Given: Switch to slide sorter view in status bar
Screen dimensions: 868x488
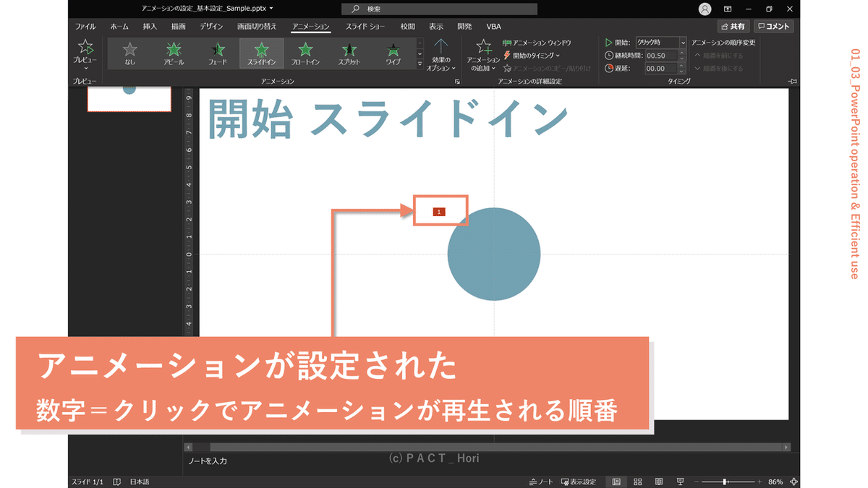Looking at the screenshot, I should [x=637, y=481].
